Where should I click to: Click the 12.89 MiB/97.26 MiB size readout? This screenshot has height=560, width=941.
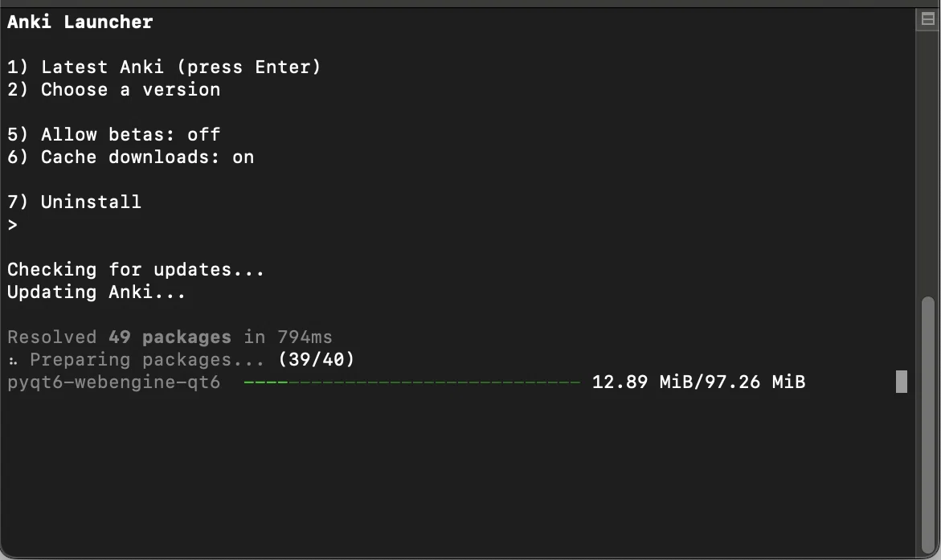pyautogui.click(x=698, y=382)
